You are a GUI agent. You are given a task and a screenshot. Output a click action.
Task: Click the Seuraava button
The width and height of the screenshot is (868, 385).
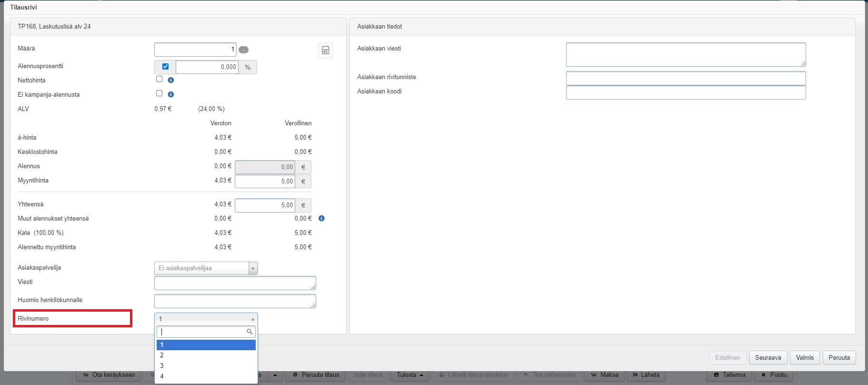pyautogui.click(x=768, y=357)
